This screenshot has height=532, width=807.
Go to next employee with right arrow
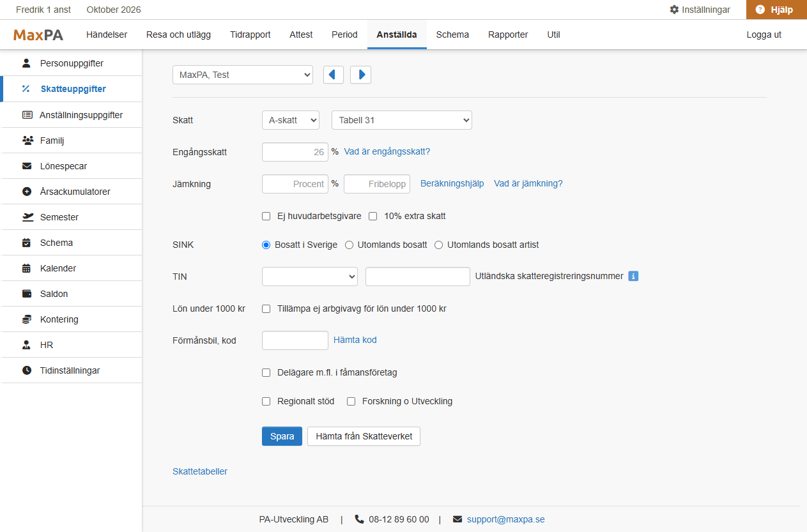pos(361,75)
